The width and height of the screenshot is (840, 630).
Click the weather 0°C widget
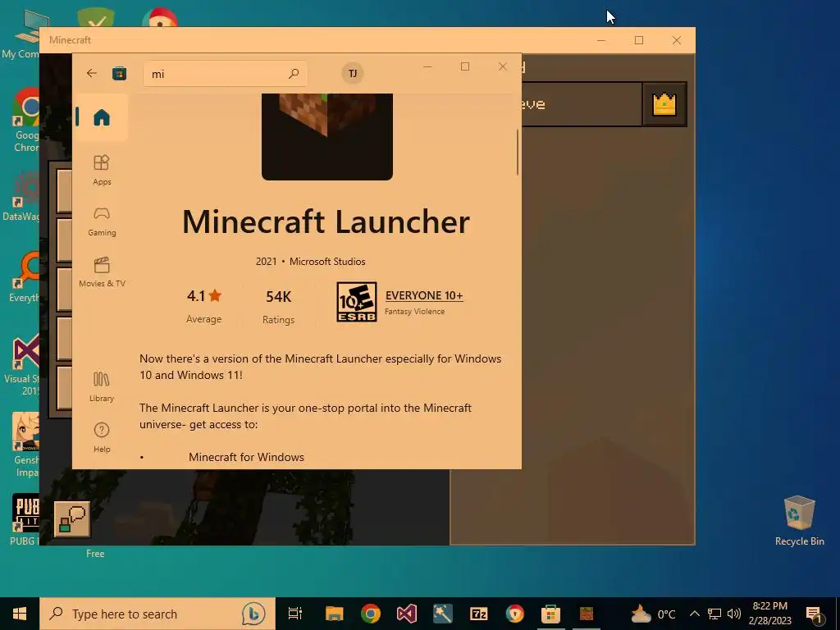point(652,614)
